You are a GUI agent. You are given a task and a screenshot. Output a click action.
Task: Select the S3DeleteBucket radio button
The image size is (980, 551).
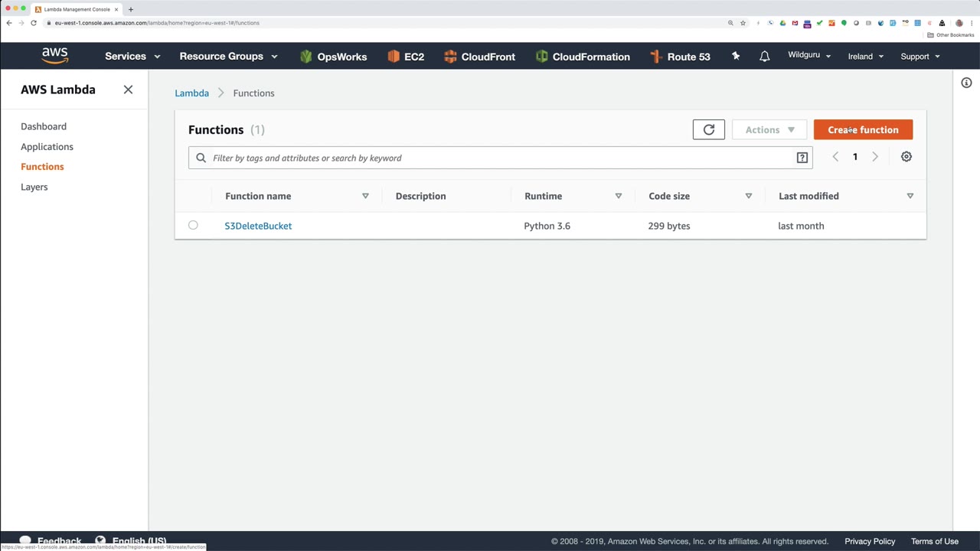(x=193, y=225)
